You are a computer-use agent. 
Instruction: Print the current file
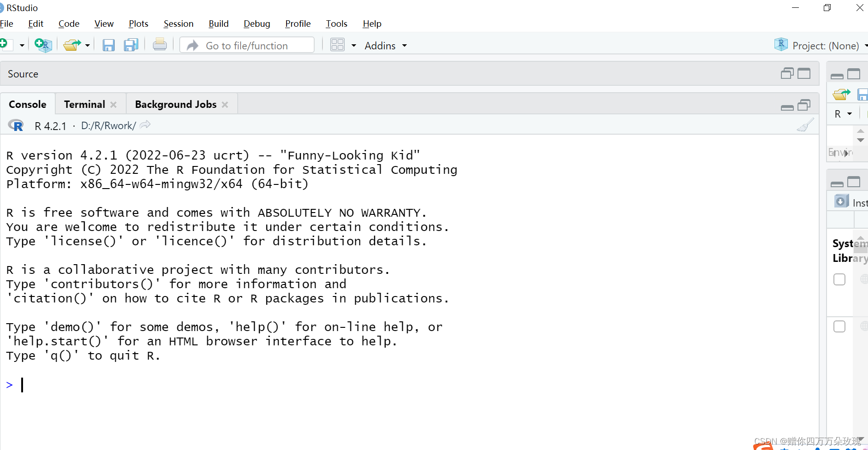[159, 45]
